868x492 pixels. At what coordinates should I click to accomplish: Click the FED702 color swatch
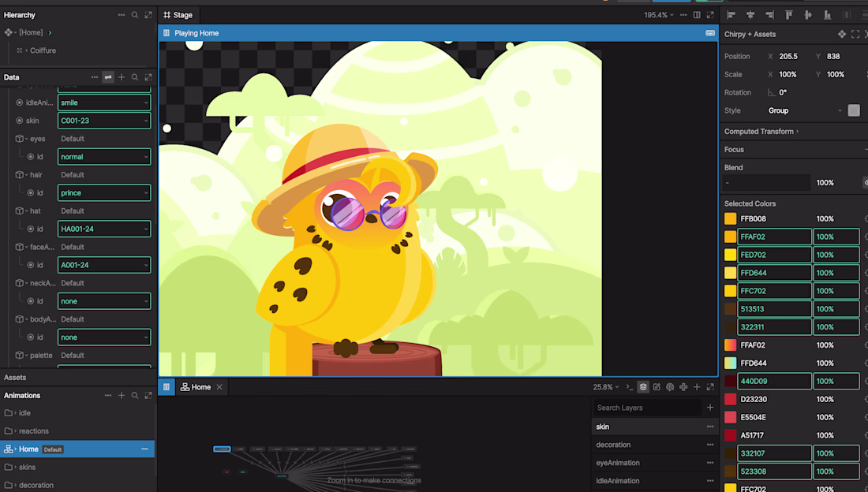[730, 255]
